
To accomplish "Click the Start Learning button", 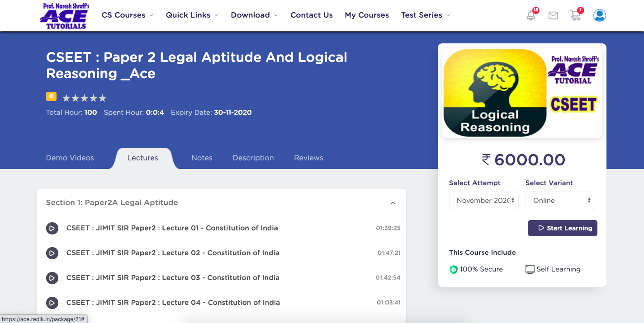I will coord(562,228).
